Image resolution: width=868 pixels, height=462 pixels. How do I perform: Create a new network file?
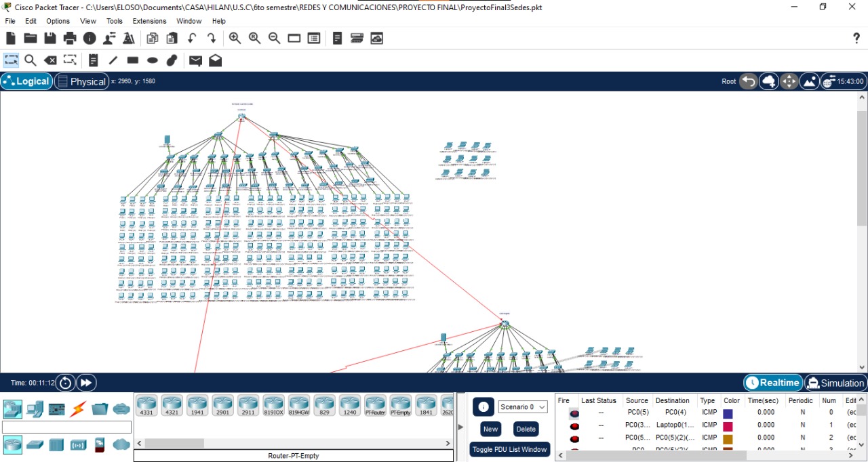(x=11, y=39)
